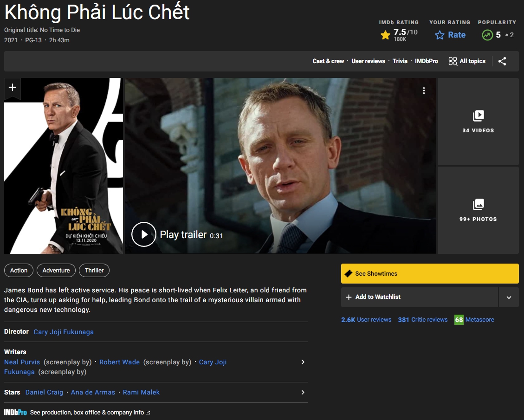Click the movie poster thumbnail
Screen dimensions: 524x420
pyautogui.click(x=64, y=166)
